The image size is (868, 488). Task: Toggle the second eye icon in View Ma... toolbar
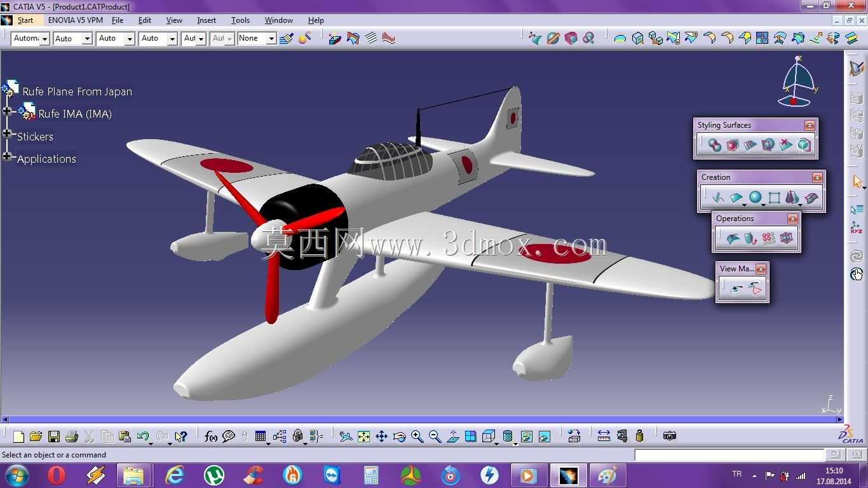tap(755, 289)
